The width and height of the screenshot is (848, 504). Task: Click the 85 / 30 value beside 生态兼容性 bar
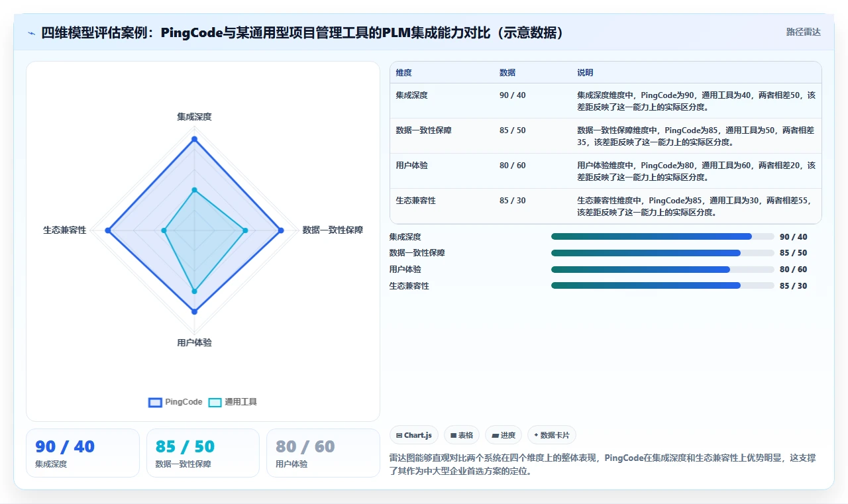pos(794,286)
